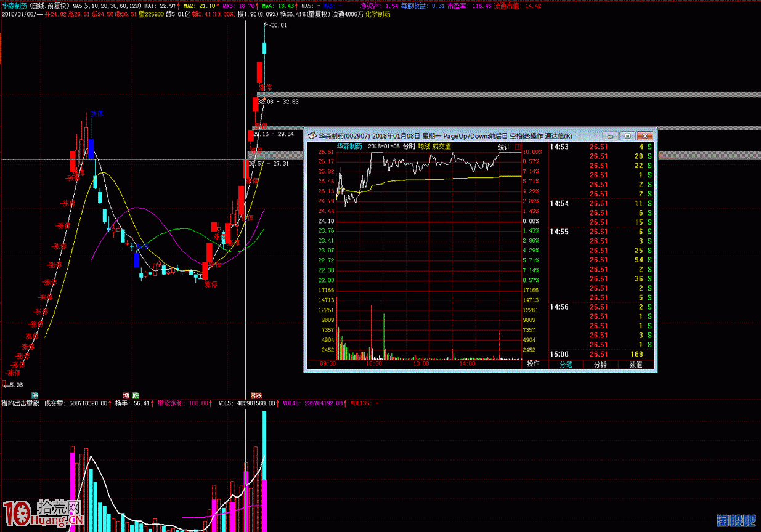Screen dimensions: 761x532
Task: Click the 29.18 - 29.54 gap label
Action: click(x=274, y=134)
